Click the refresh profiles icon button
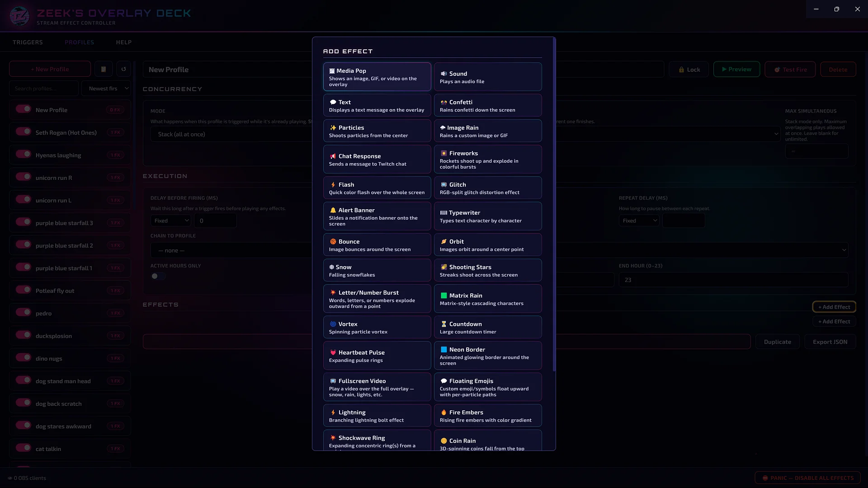This screenshot has height=488, width=868. click(123, 69)
